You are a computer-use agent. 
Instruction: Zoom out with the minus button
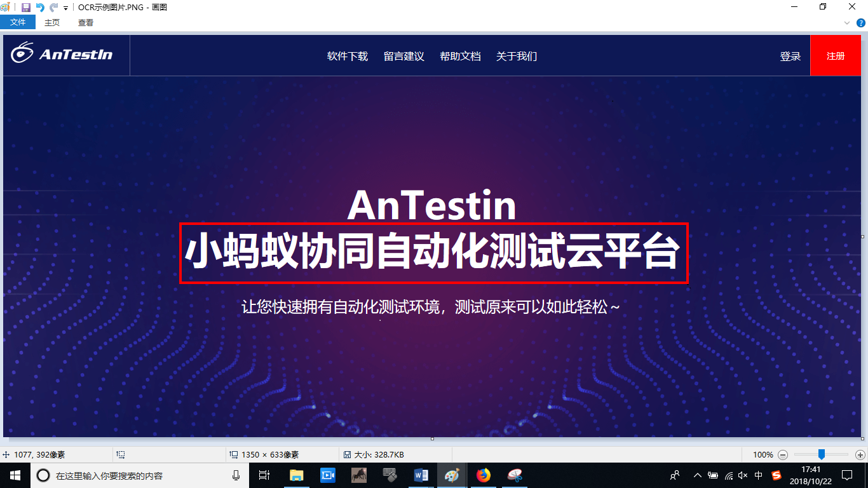tap(783, 455)
